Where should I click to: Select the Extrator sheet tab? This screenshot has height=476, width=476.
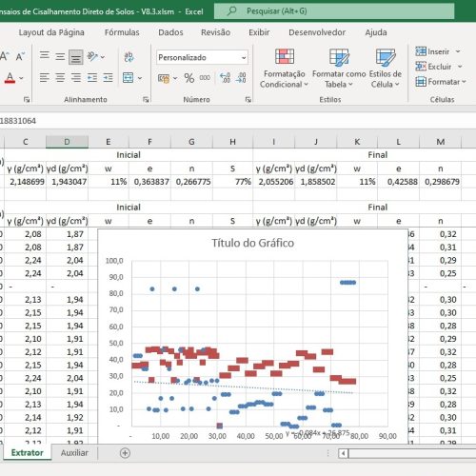tap(28, 453)
